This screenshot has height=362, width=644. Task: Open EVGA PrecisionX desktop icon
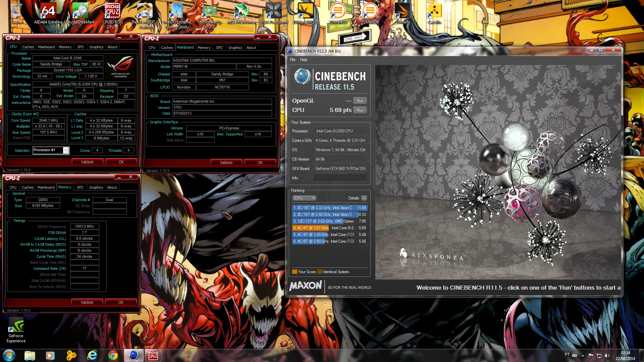273,13
